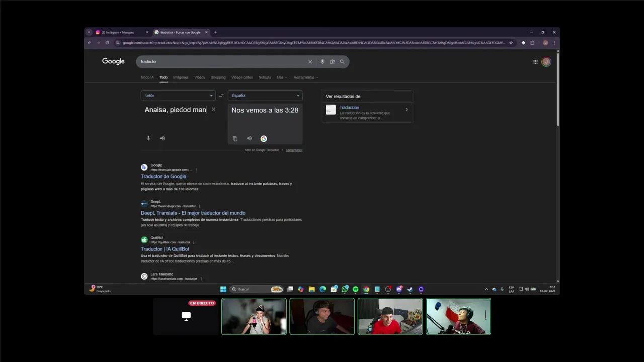Show hidden system tray icons
Screen dimensions: 644x362
[x=486, y=289]
